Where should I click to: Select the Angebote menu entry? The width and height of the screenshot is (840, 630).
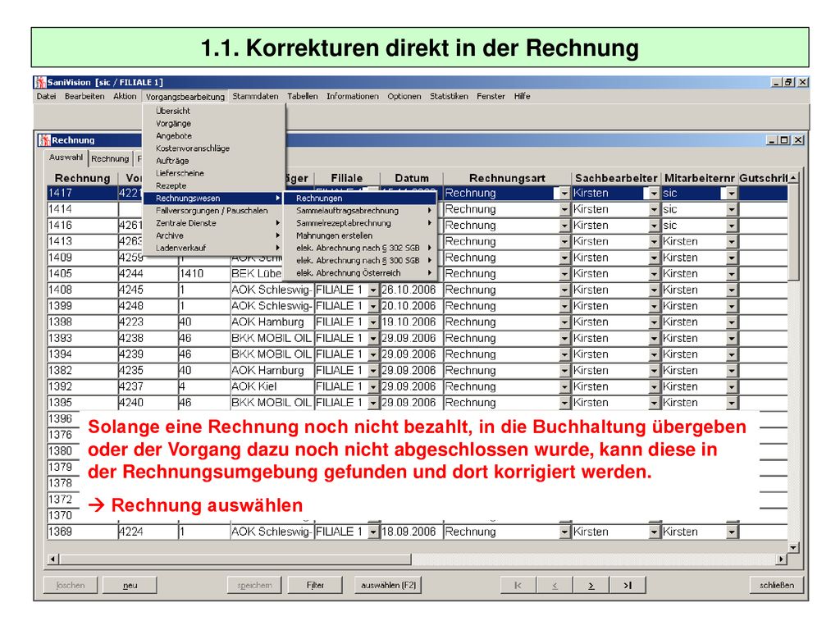pyautogui.click(x=214, y=136)
